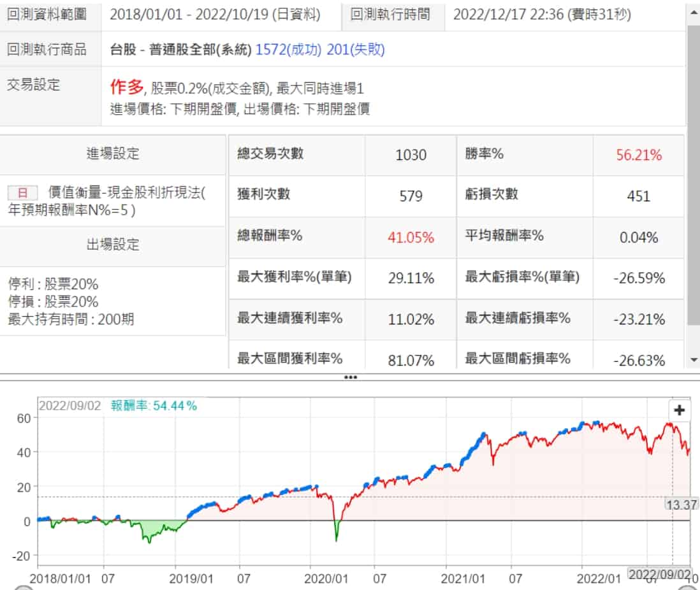Click the vertical scrollbar thumb of stats panel

pyautogui.click(x=694, y=172)
